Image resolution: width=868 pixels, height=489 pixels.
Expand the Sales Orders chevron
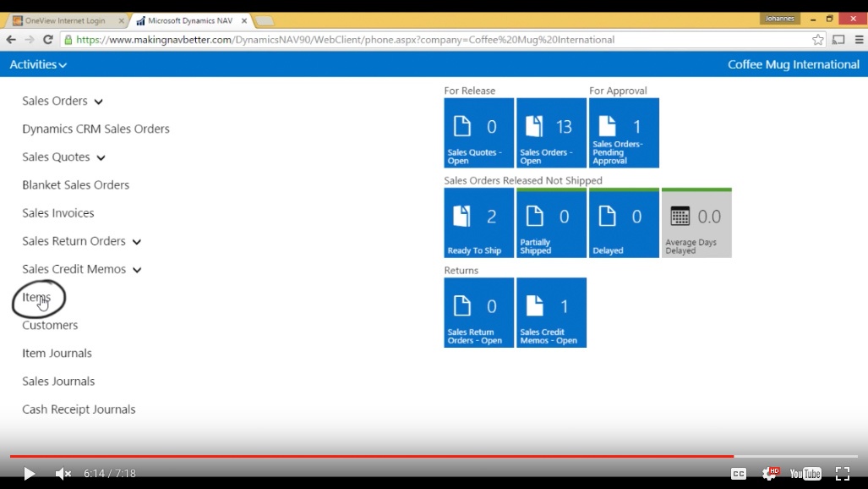[99, 102]
